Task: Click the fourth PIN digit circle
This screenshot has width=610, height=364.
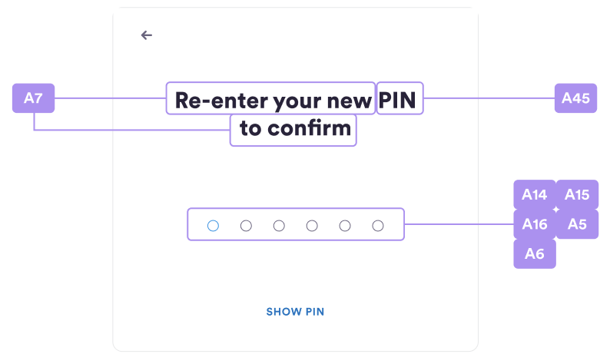Action: [x=312, y=226]
